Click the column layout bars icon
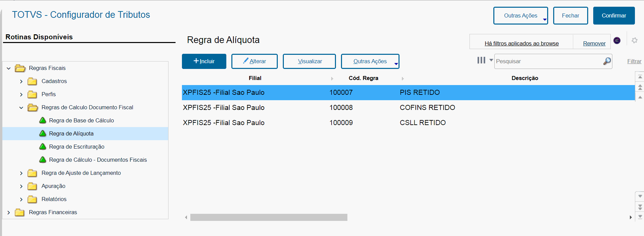This screenshot has height=236, width=644. click(x=481, y=61)
